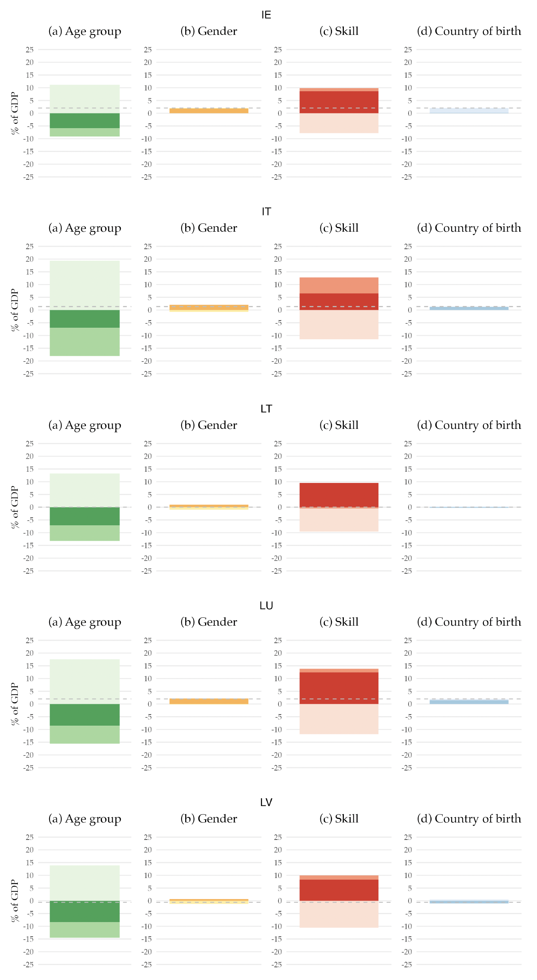Screen dimensions: 537x980
Task: Click dark green bar in IE Age group chart
Action: pyautogui.click(x=84, y=121)
